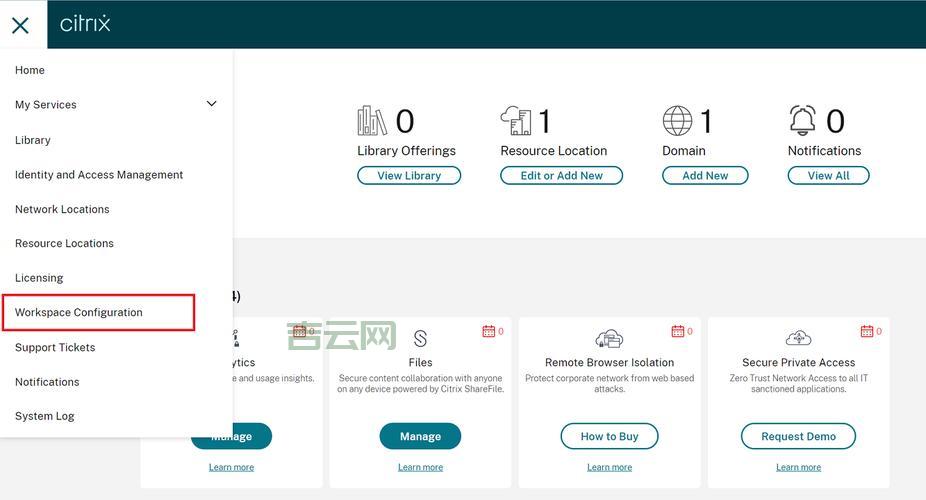Click the Secure Private Access cloud icon

coord(798,338)
